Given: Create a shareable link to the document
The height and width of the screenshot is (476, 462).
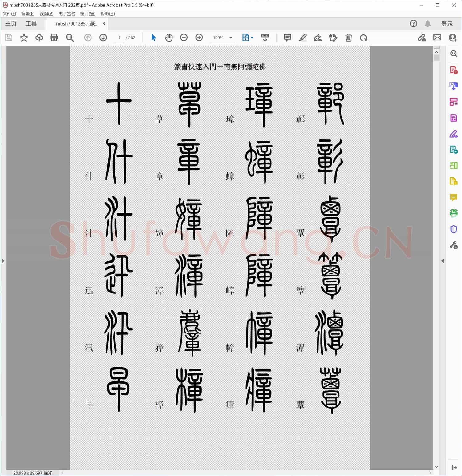Looking at the screenshot, I should pyautogui.click(x=422, y=38).
